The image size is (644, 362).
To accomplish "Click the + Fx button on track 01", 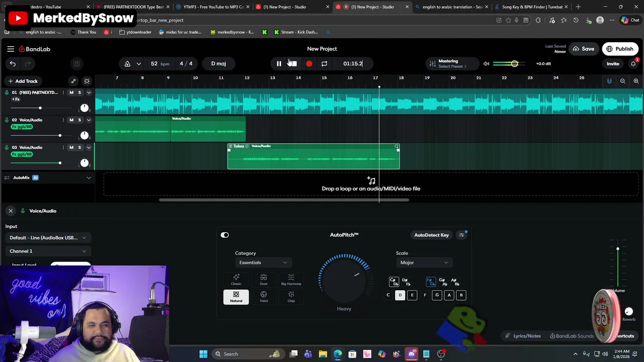I will pos(16,99).
